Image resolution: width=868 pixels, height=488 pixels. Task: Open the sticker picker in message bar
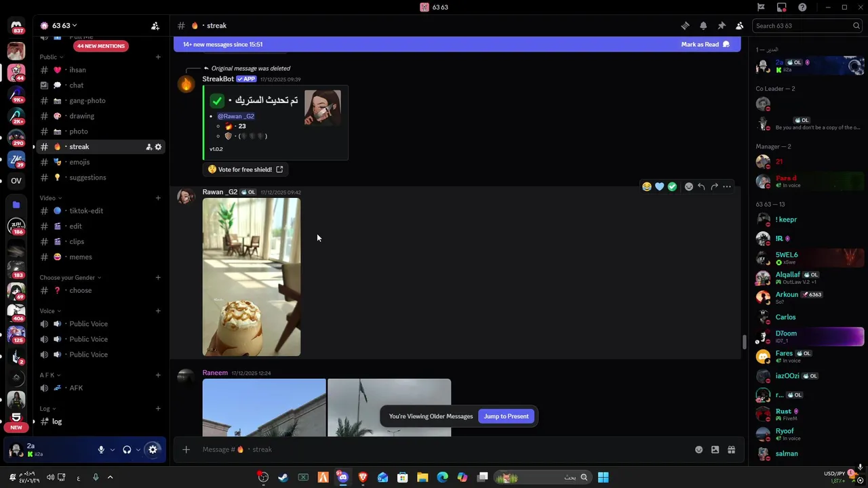715,449
